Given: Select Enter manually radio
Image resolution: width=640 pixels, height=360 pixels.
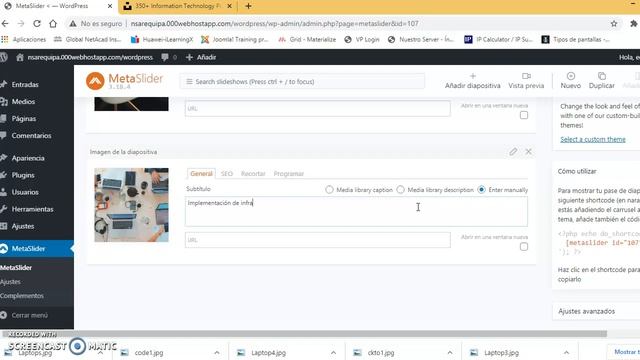Looking at the screenshot, I should tap(482, 190).
